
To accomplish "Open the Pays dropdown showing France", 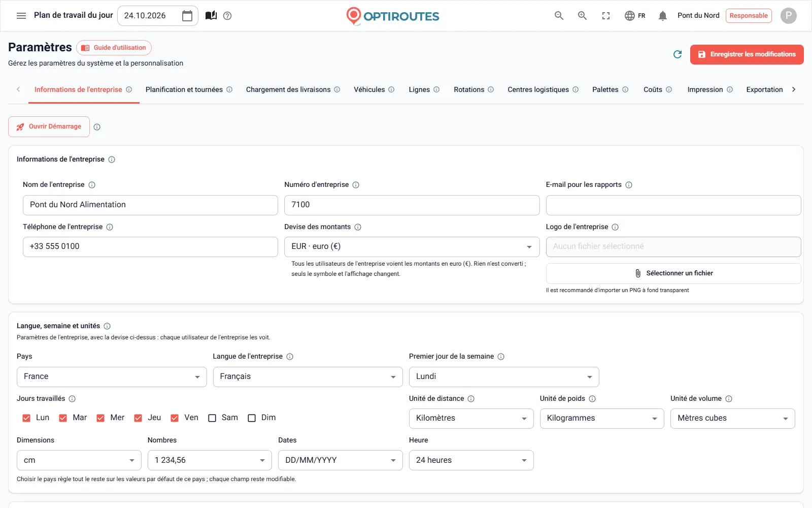I will [112, 377].
